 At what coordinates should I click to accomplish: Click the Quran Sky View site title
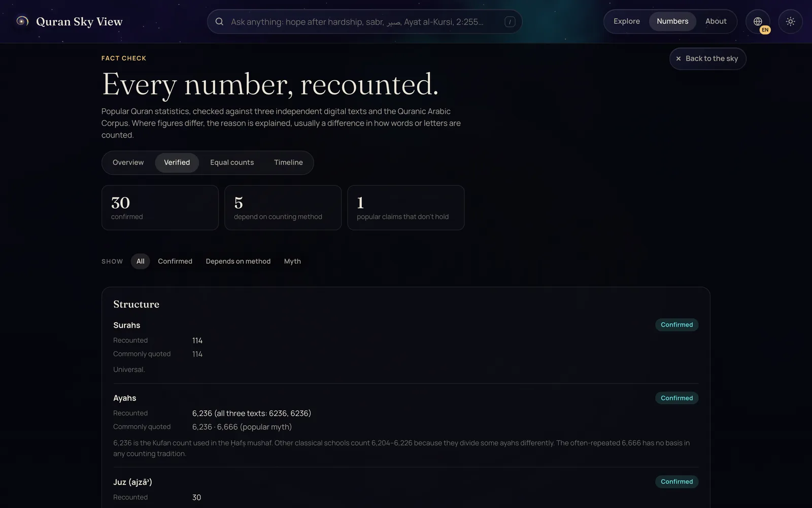[79, 22]
